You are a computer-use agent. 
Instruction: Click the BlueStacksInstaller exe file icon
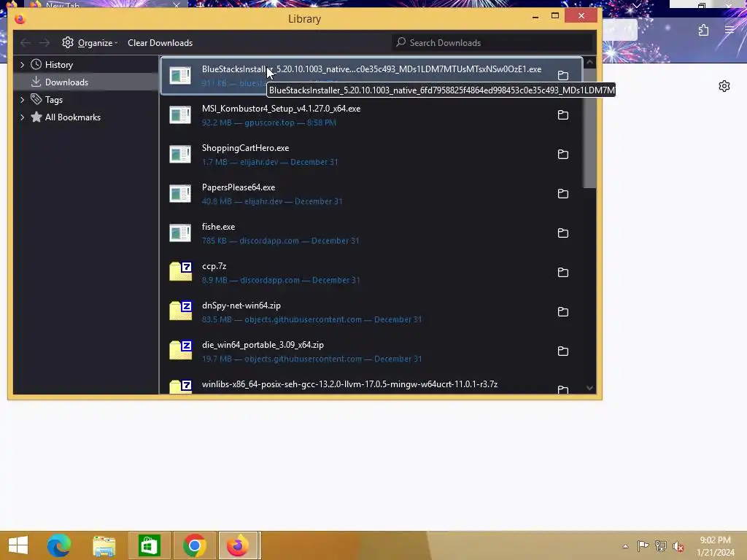[180, 75]
